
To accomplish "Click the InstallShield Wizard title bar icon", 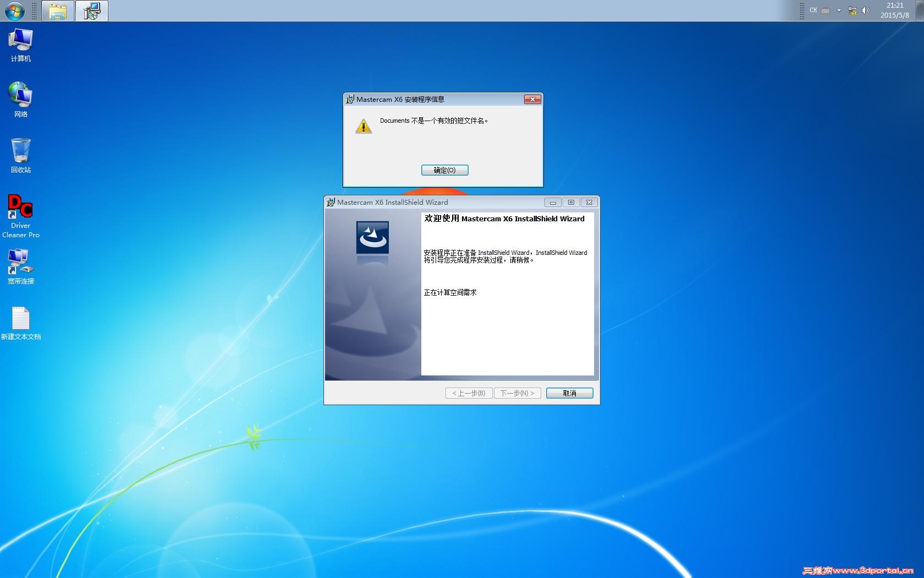I will point(331,203).
